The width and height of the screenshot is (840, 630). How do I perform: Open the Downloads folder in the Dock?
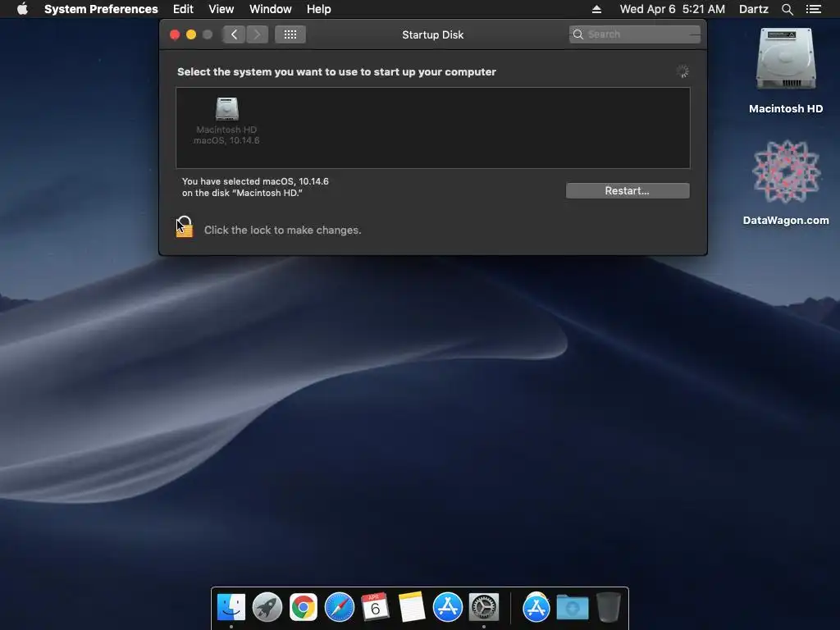(572, 607)
